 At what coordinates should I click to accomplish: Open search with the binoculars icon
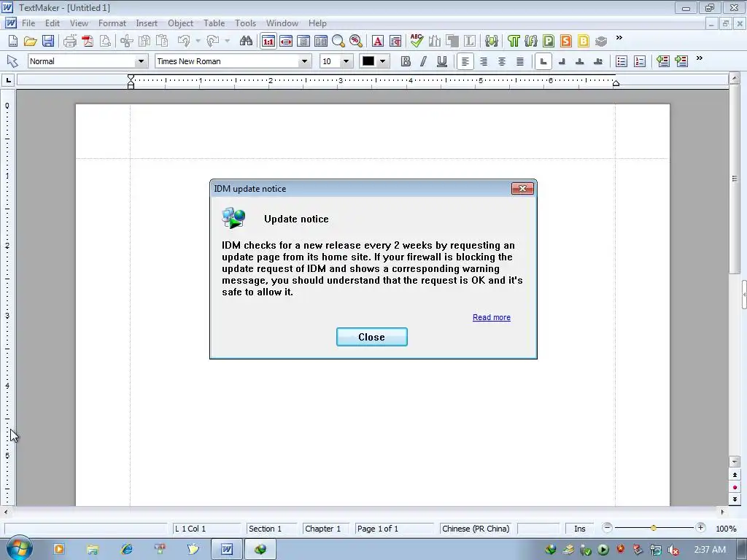pos(246,41)
